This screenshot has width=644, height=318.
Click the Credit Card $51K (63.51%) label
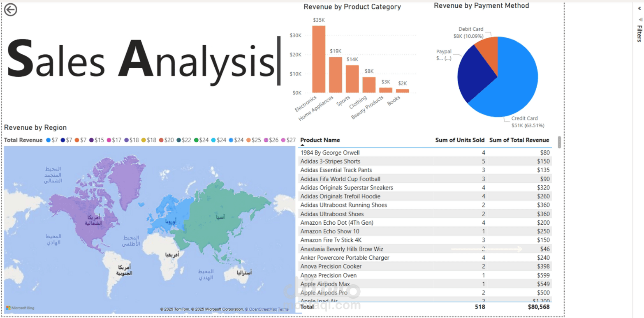pos(528,122)
